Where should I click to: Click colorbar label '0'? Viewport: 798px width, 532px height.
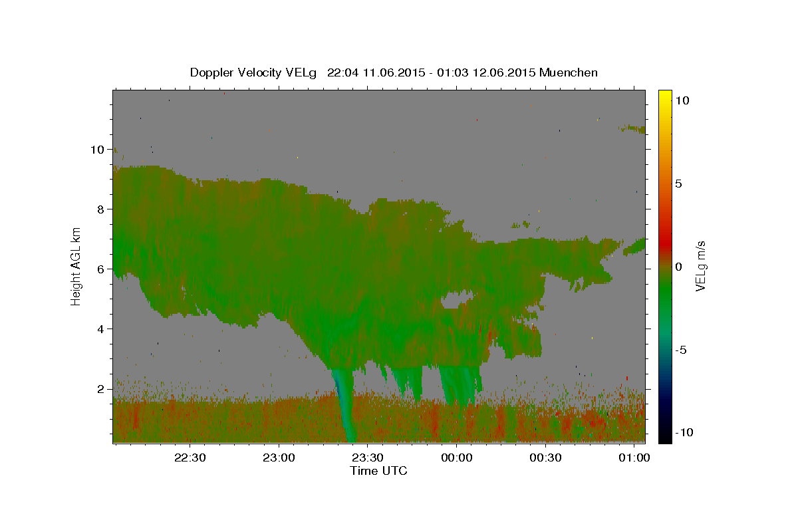coord(679,267)
